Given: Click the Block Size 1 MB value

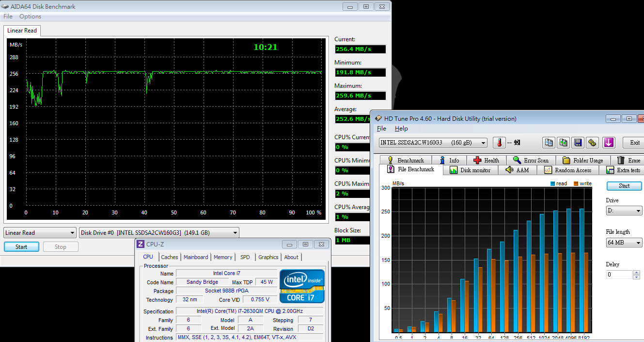Looking at the screenshot, I should click(x=352, y=240).
